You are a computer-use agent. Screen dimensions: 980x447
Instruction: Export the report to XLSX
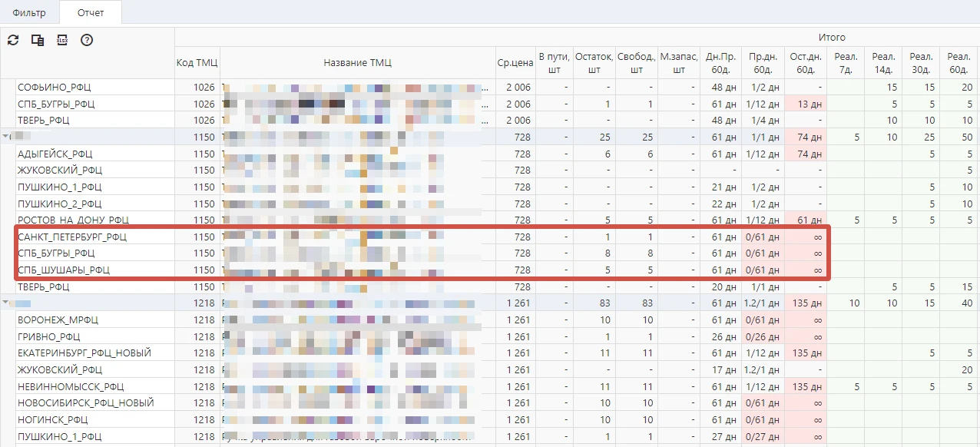[x=62, y=40]
